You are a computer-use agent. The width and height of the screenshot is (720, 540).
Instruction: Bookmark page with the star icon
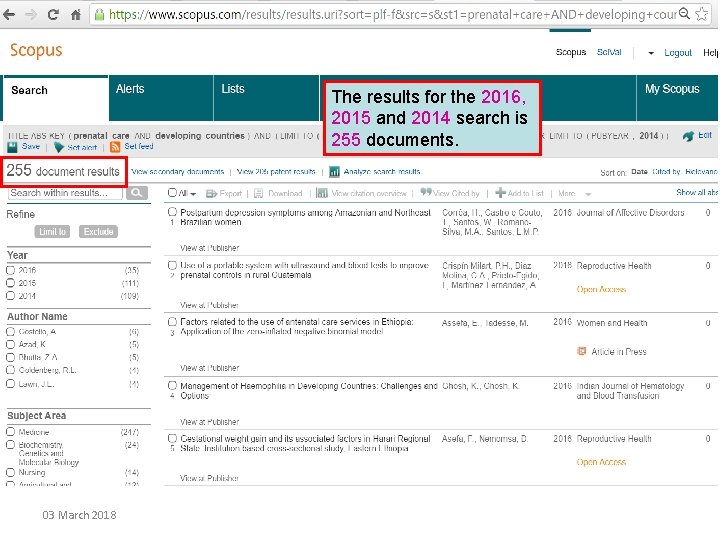point(701,14)
